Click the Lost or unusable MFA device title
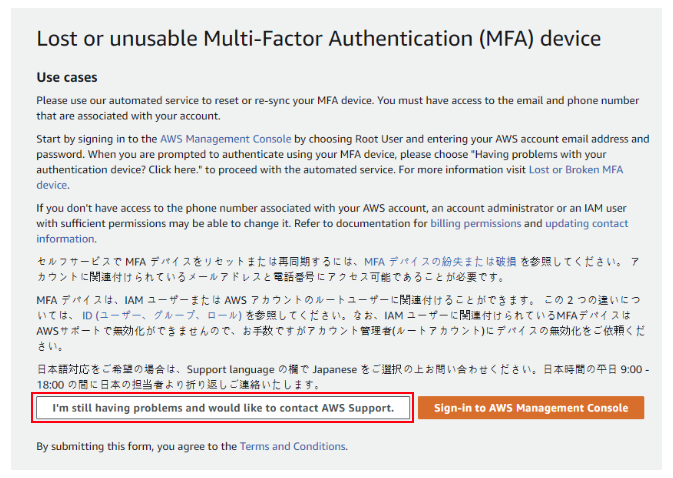 point(318,39)
